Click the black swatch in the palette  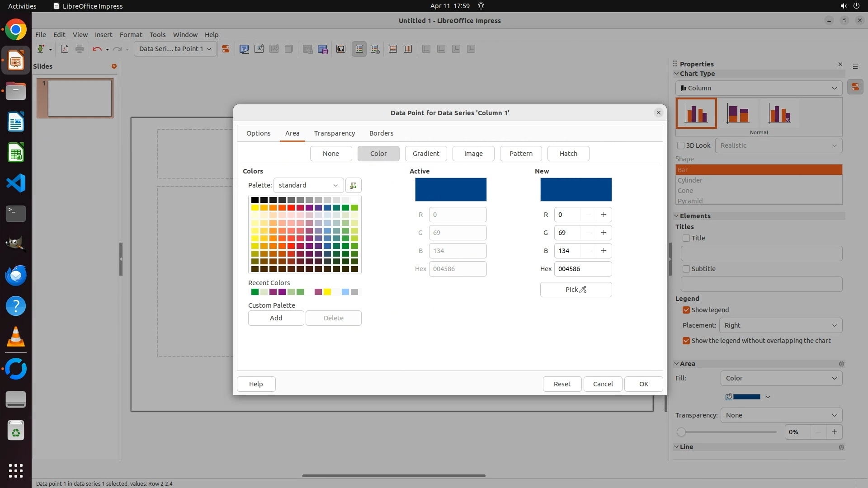[x=255, y=200]
